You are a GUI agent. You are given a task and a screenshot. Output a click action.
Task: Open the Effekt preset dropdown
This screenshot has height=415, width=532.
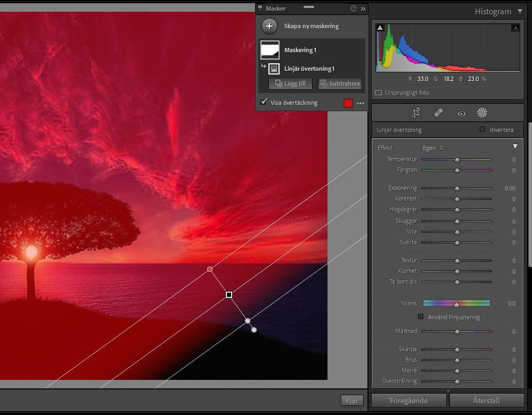point(433,148)
